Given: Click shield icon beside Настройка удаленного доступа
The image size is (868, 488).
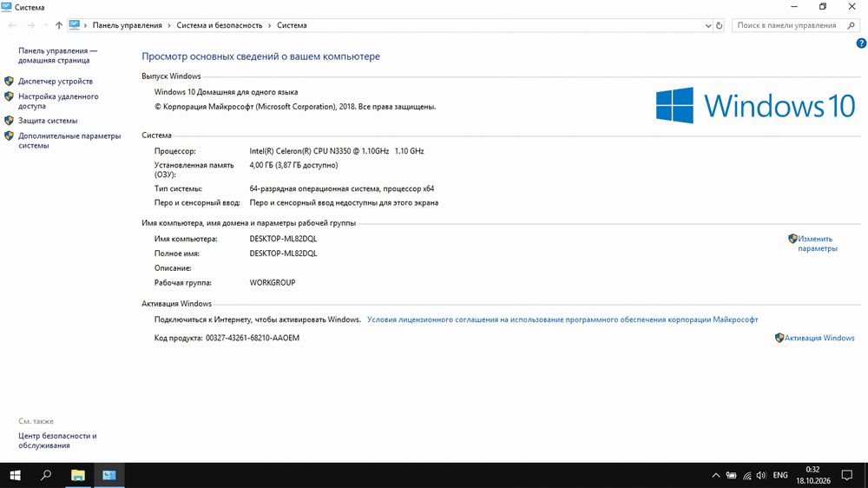Looking at the screenshot, I should coord(9,96).
